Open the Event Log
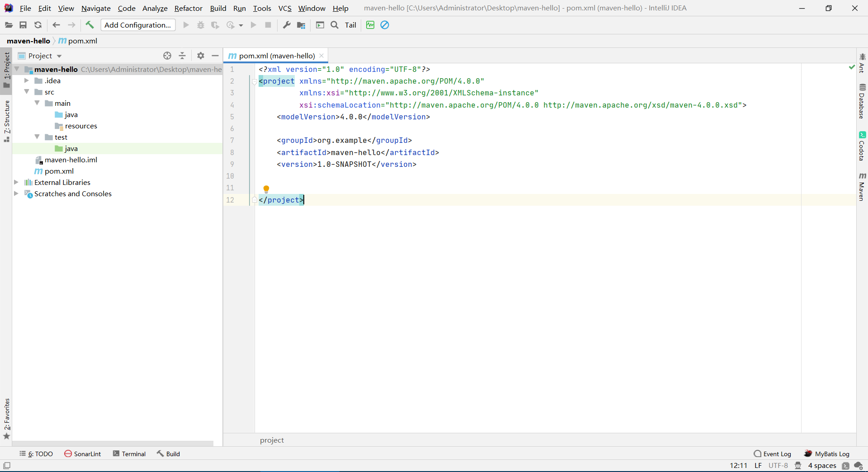The image size is (868, 472). click(x=773, y=454)
